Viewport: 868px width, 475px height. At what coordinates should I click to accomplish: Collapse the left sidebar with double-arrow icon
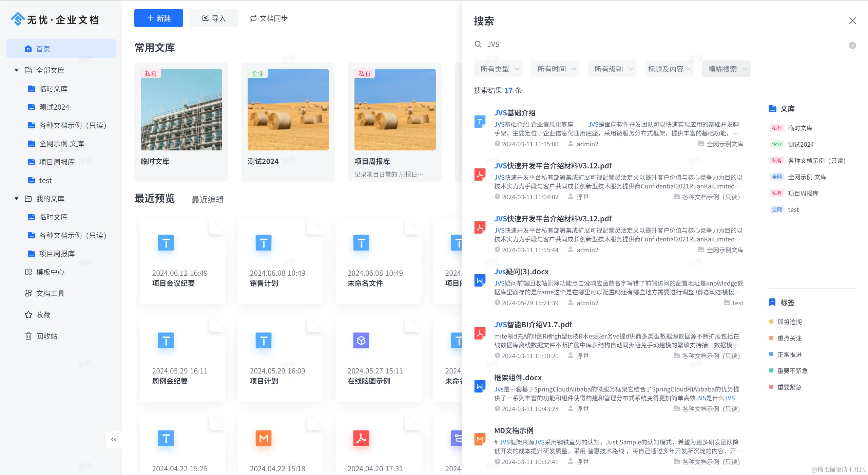[114, 439]
